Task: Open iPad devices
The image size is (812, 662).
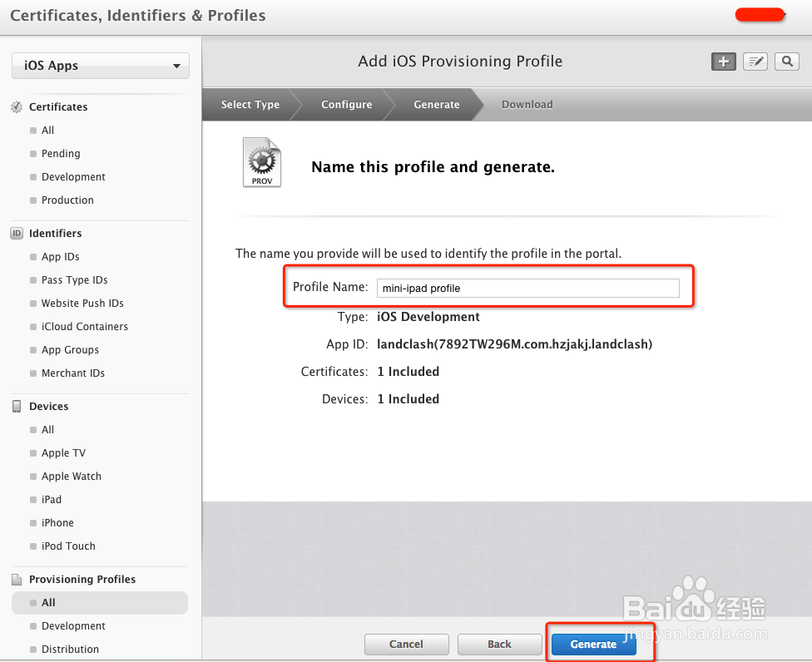Action: (52, 500)
